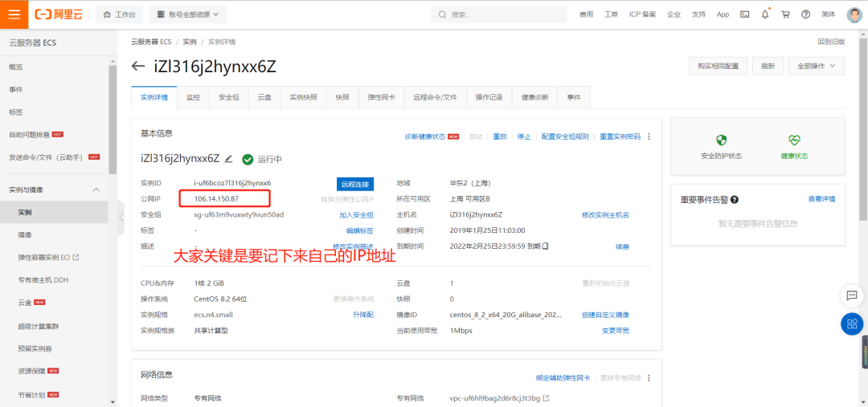The image size is (868, 407).
Task: Open the 支持 menu
Action: tap(698, 14)
